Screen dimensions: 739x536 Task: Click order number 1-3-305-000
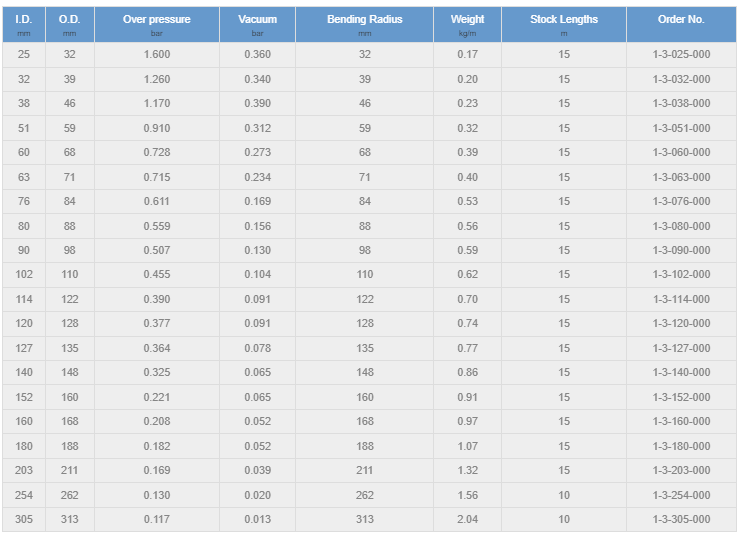tap(681, 520)
